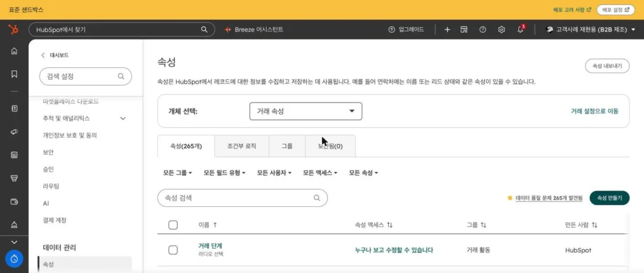The width and height of the screenshot is (644, 273).
Task: Go back to 대시보드
Action: pyautogui.click(x=55, y=55)
